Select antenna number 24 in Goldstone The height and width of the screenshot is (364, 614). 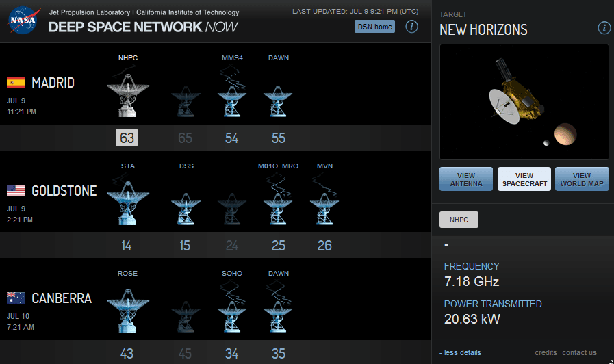(232, 246)
